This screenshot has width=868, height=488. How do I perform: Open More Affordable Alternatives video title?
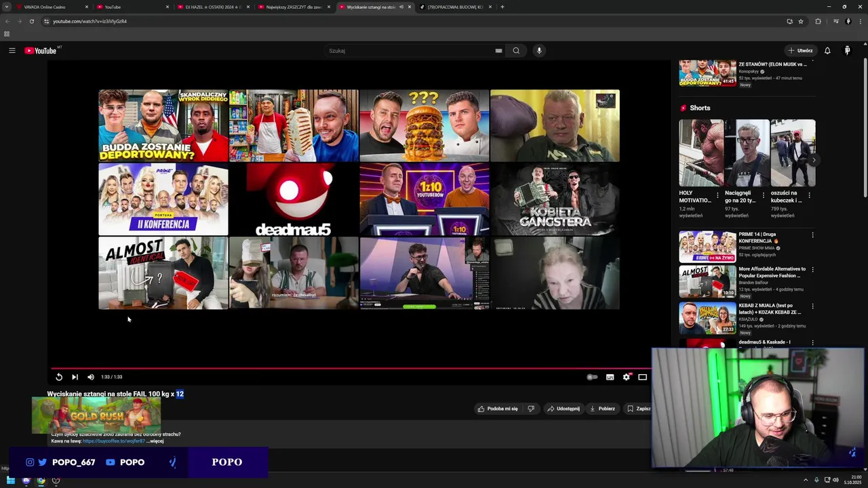[x=772, y=273]
